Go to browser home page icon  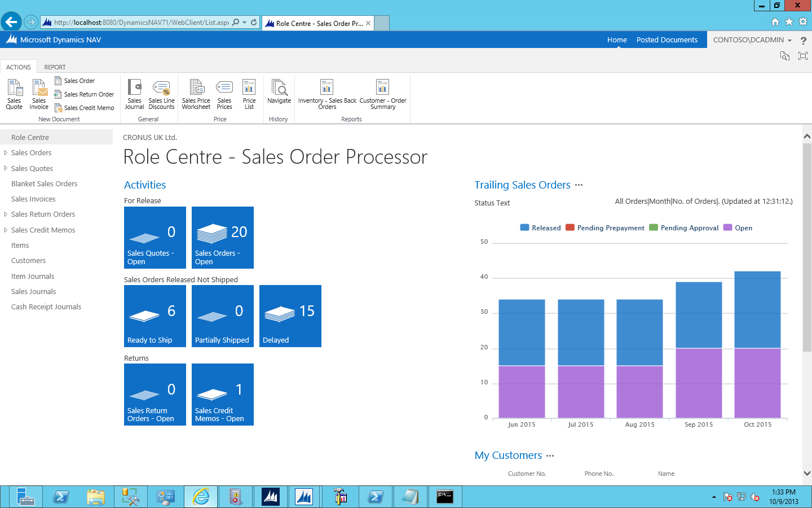[x=775, y=21]
